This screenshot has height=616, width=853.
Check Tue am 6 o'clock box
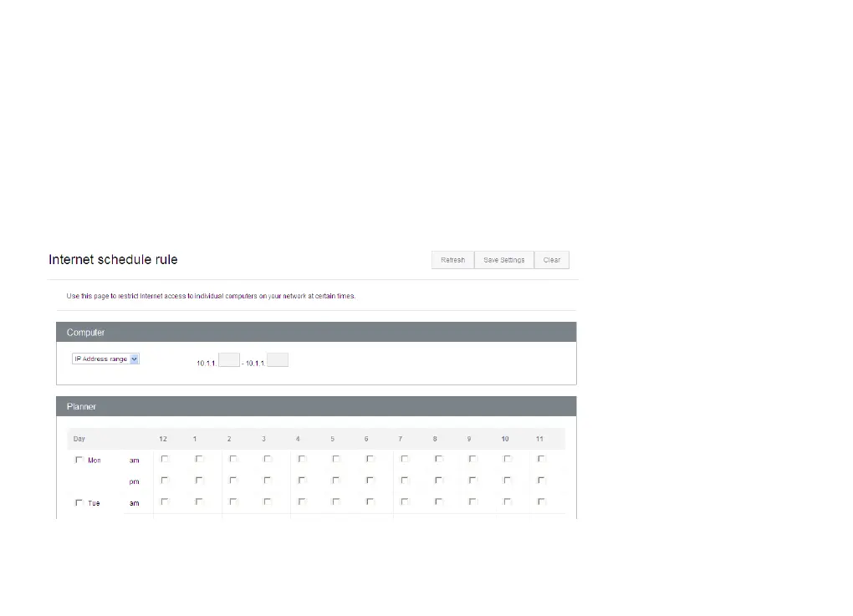pos(370,501)
